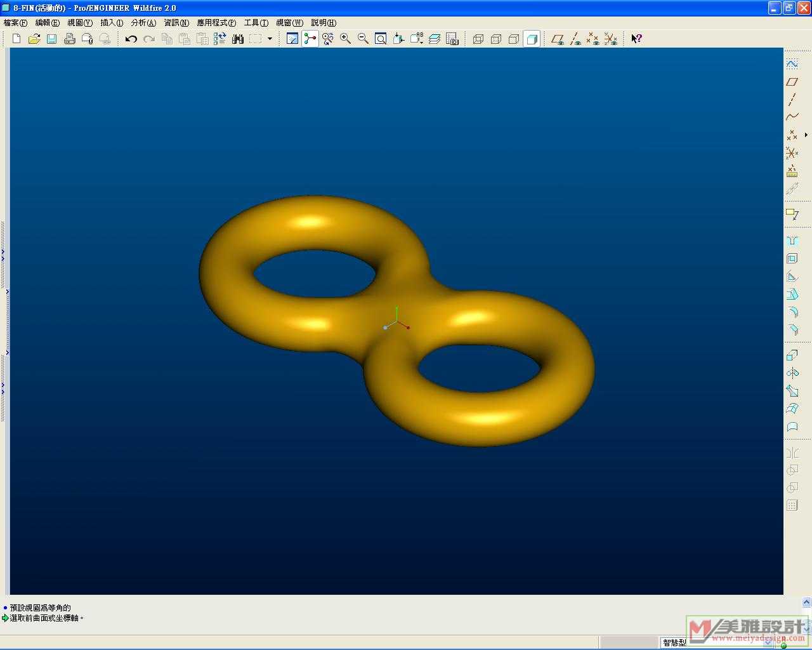Viewport: 812px width, 650px height.
Task: Click the New file icon
Action: click(x=16, y=39)
